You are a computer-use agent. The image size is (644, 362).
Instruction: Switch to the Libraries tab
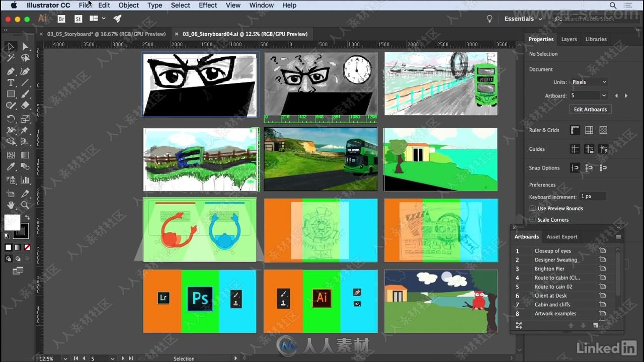[596, 39]
